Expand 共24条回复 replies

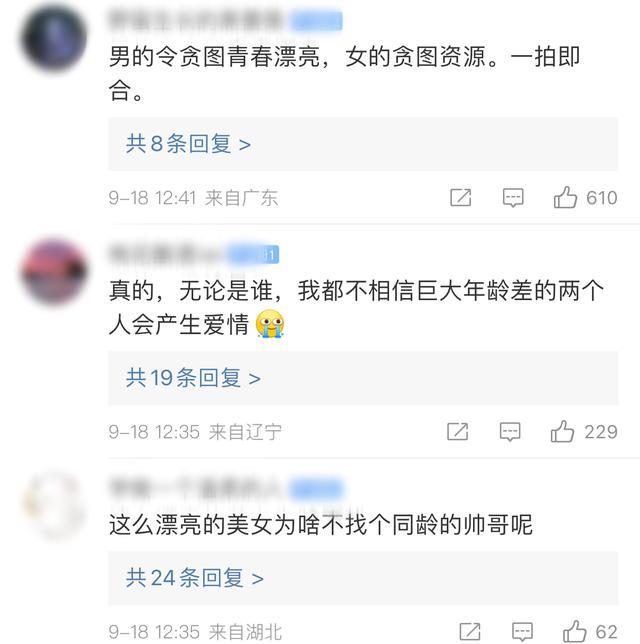click(363, 578)
